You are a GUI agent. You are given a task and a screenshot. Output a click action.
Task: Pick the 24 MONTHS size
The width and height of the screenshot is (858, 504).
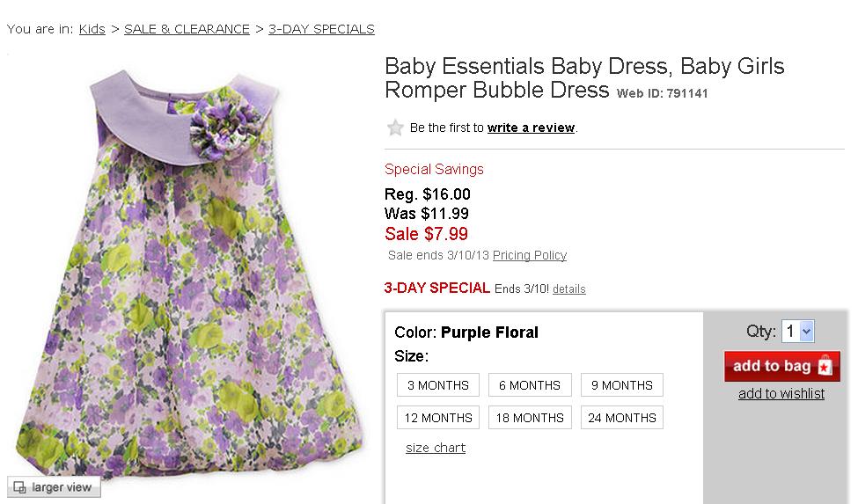click(621, 418)
